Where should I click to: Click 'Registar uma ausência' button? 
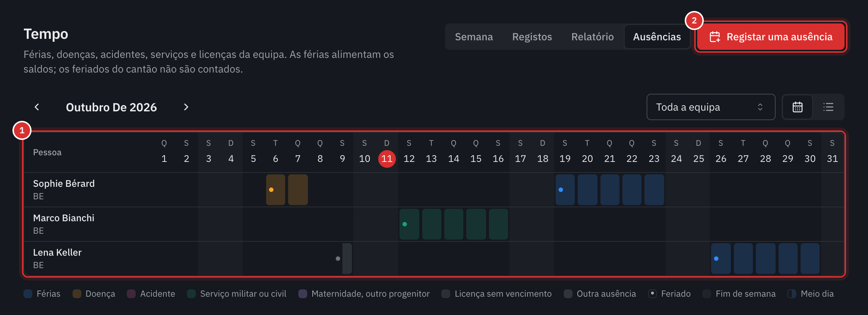click(771, 37)
